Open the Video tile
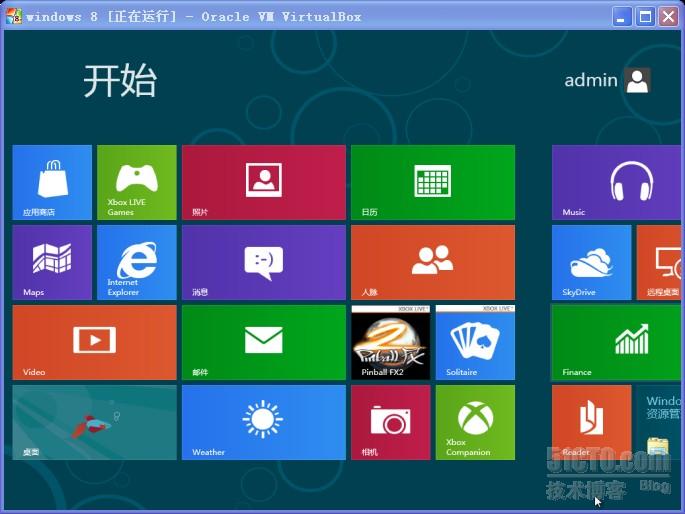This screenshot has height=514, width=685. pyautogui.click(x=94, y=342)
